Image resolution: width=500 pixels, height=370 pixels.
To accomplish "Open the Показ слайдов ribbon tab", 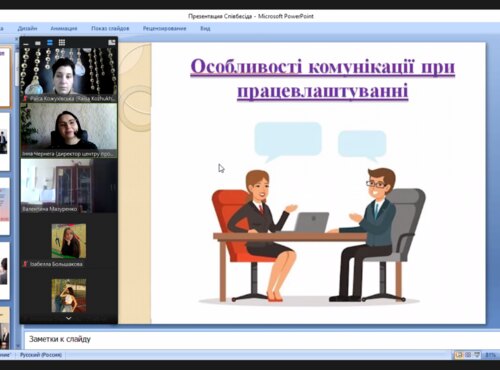I will click(110, 28).
